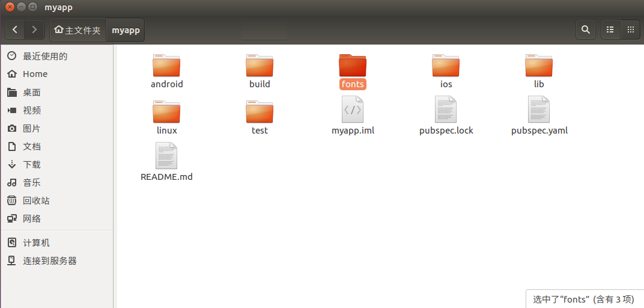Viewport: 644px width, 308px height.
Task: Select the fonts folder icon
Action: click(353, 66)
